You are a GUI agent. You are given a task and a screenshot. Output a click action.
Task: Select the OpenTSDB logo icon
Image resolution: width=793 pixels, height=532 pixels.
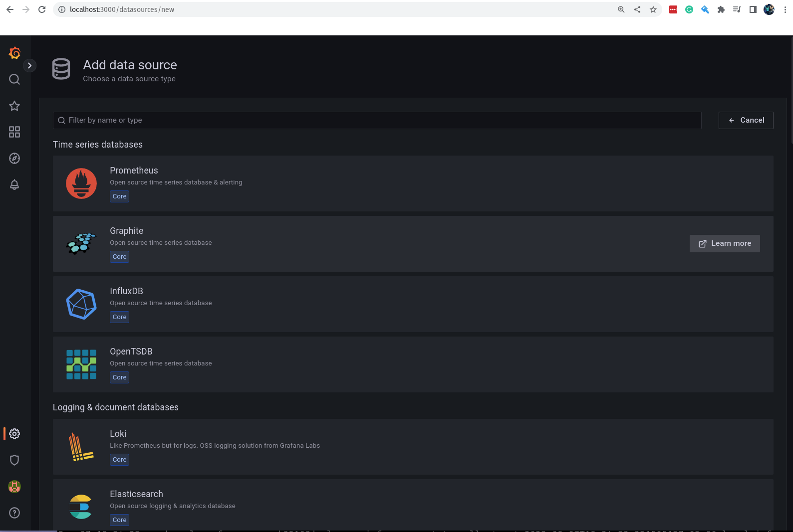tap(81, 364)
